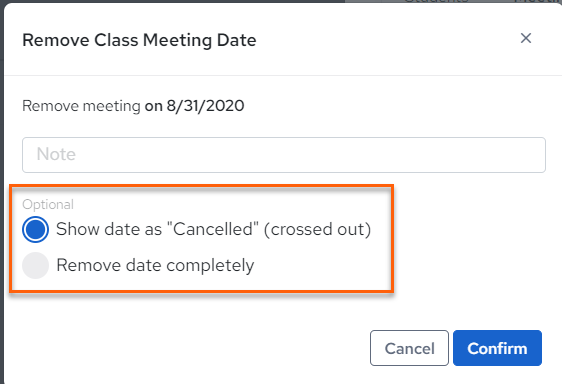Click the white outlined Cancel button
The width and height of the screenshot is (562, 384).
click(409, 348)
